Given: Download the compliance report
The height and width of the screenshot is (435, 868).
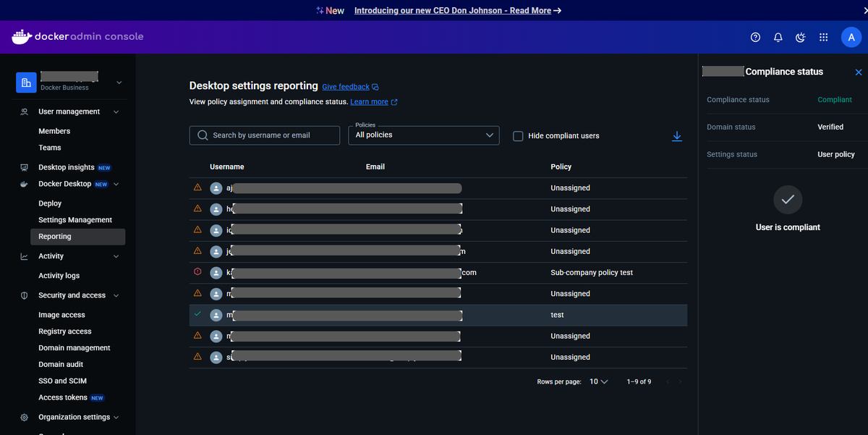Looking at the screenshot, I should click(x=677, y=135).
